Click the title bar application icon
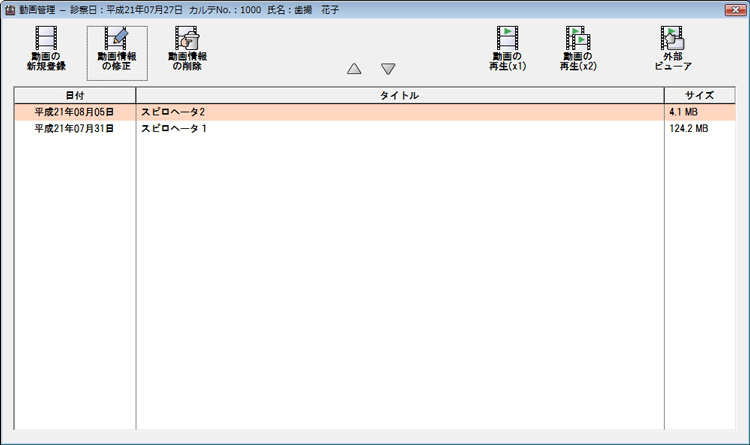The width and height of the screenshot is (750, 445). point(10,8)
